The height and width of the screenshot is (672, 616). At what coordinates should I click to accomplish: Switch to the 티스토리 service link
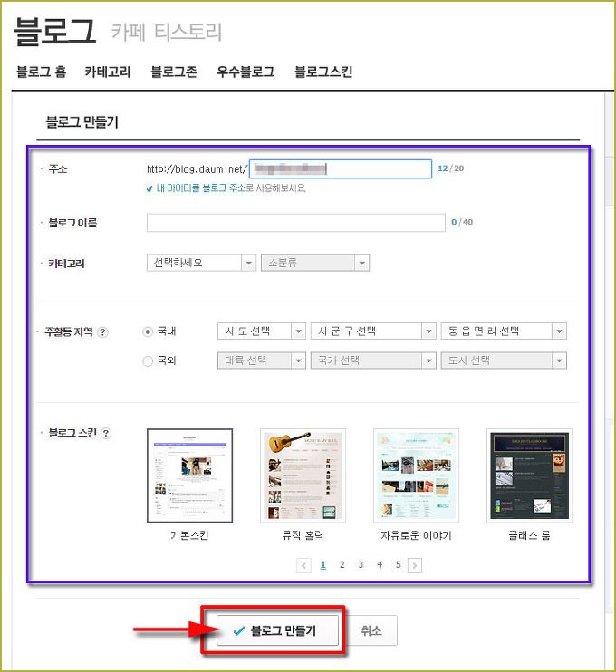tap(188, 32)
